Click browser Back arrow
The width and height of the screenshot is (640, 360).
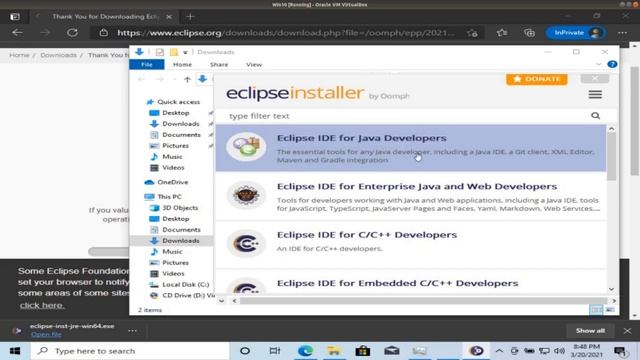(x=17, y=33)
